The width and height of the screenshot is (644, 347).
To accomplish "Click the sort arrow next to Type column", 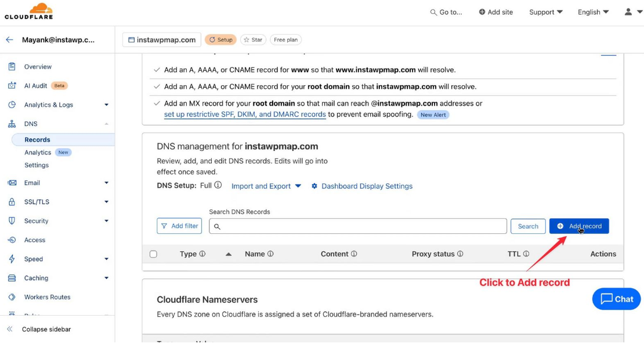I will (x=229, y=254).
